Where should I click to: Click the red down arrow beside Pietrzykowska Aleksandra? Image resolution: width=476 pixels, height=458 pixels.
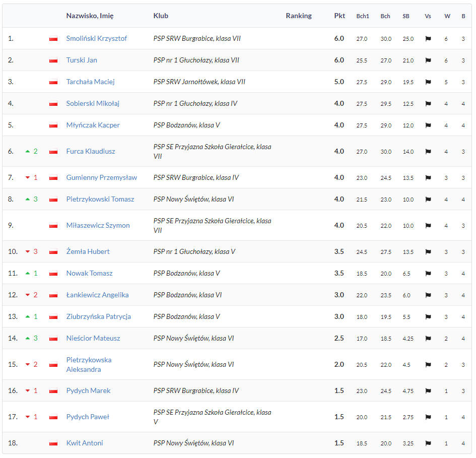(x=28, y=364)
